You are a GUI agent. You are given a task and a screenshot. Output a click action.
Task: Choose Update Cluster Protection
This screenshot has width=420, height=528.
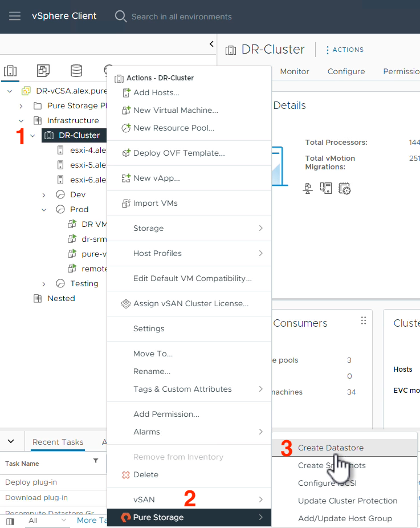[344, 501]
